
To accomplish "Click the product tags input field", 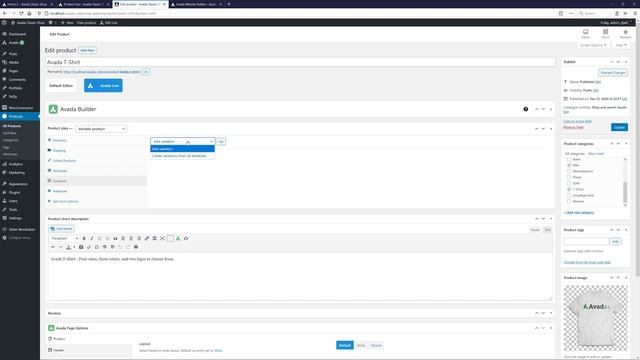I will 586,242.
